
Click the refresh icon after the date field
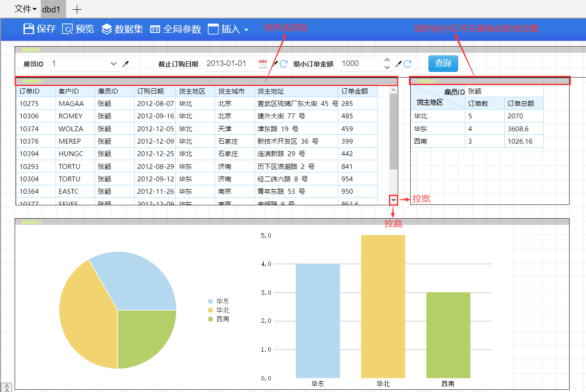284,64
